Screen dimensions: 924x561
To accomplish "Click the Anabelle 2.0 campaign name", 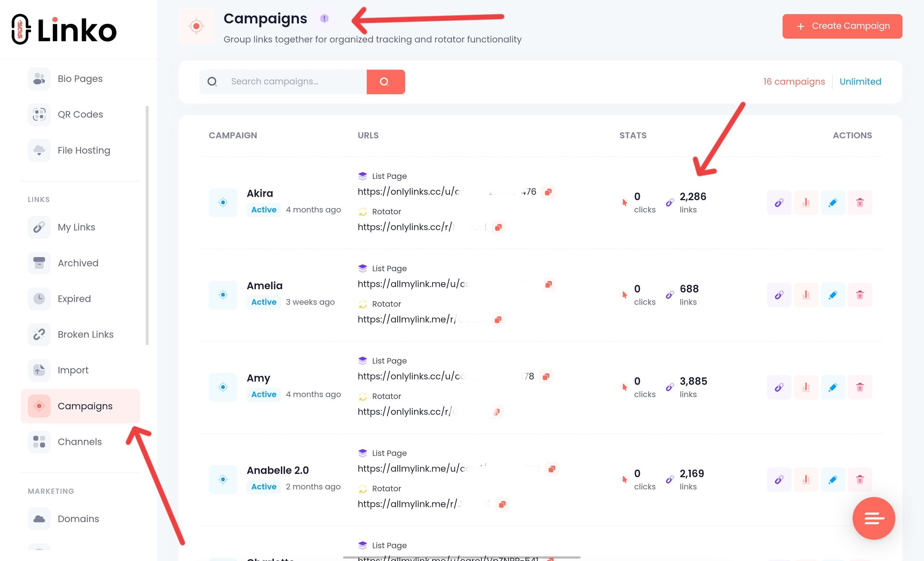I will [x=278, y=470].
